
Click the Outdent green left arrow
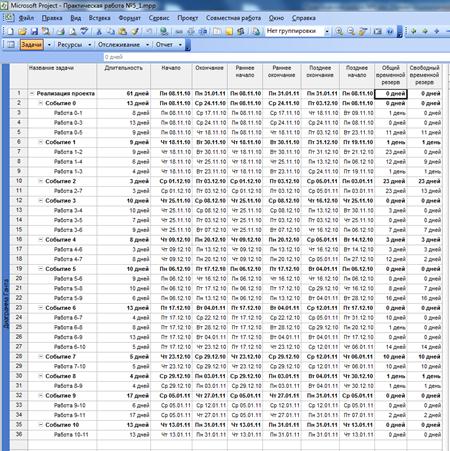pyautogui.click(x=414, y=31)
